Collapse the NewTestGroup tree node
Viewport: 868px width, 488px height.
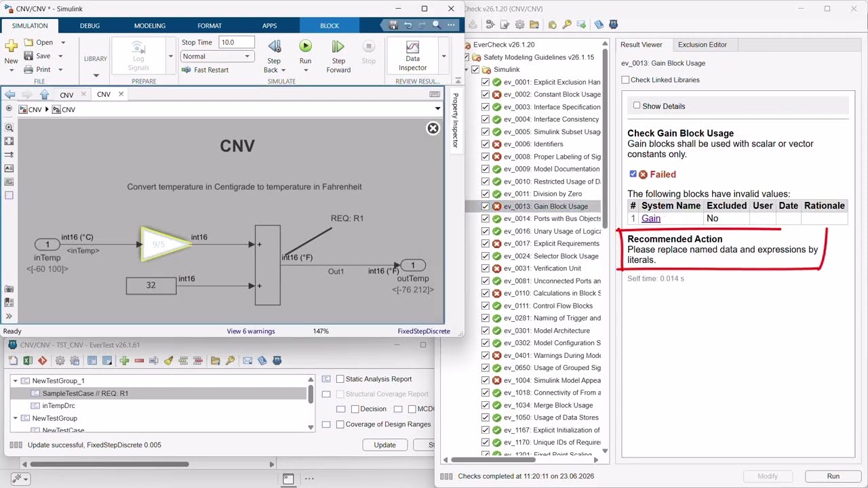point(16,418)
